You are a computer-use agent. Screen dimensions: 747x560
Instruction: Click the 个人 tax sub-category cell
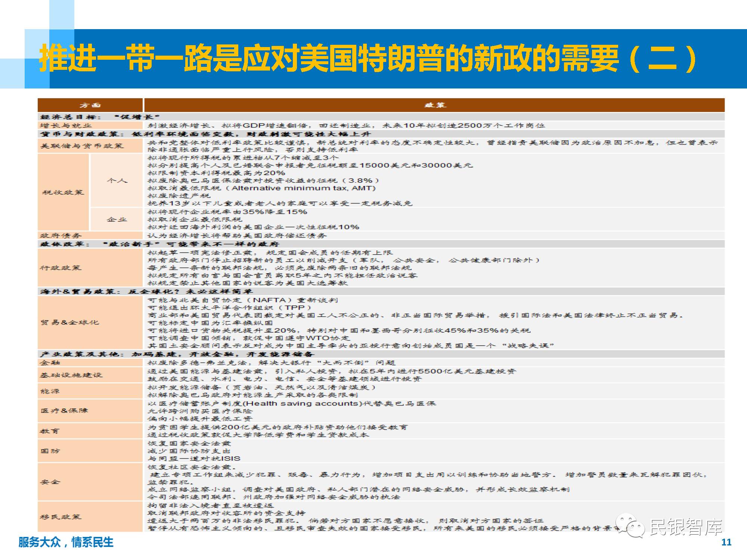click(117, 181)
